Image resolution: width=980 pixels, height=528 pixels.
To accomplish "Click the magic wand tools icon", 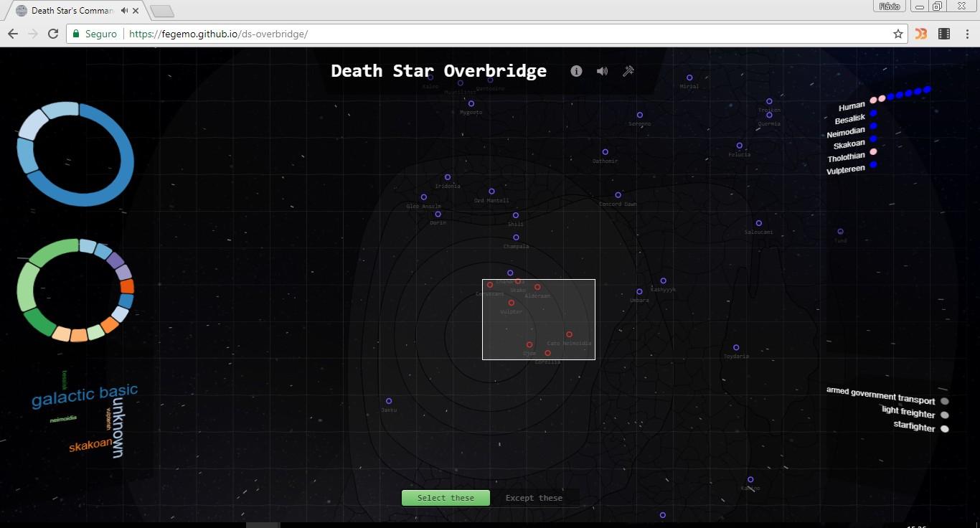I will tap(628, 71).
